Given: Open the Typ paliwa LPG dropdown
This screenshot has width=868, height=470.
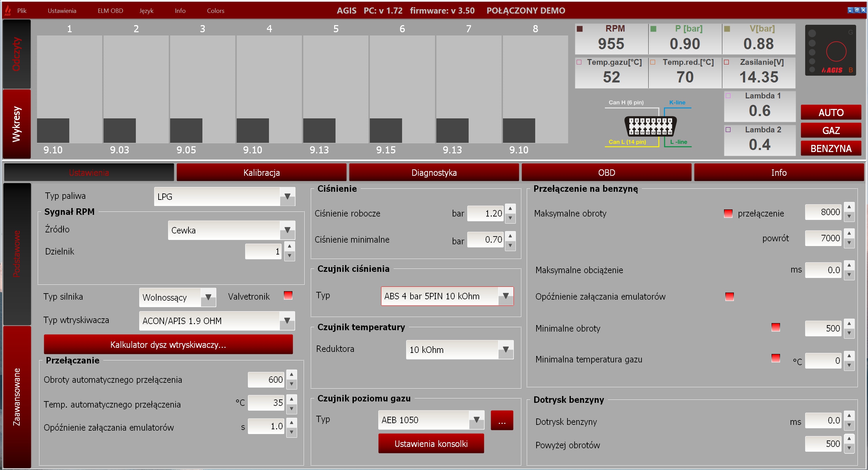Looking at the screenshot, I should [287, 196].
